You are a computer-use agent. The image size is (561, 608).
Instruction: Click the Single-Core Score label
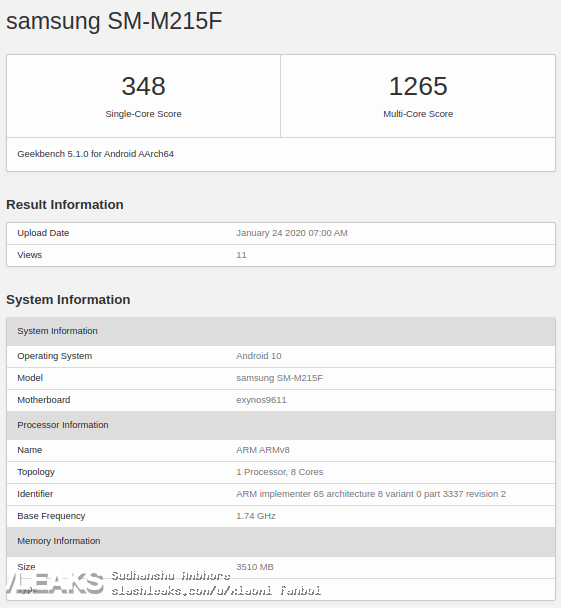(x=143, y=114)
